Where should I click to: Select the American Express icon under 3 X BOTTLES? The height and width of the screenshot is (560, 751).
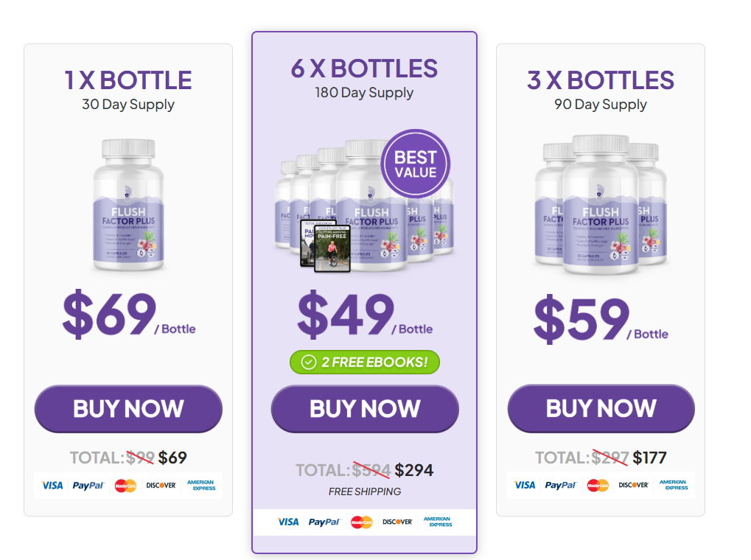click(x=673, y=485)
